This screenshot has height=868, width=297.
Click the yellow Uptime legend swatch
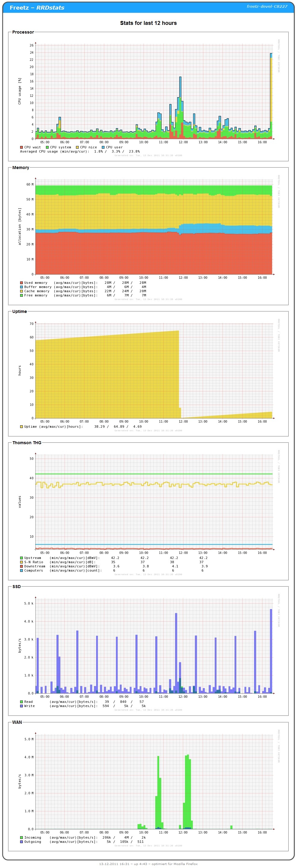coord(22,427)
